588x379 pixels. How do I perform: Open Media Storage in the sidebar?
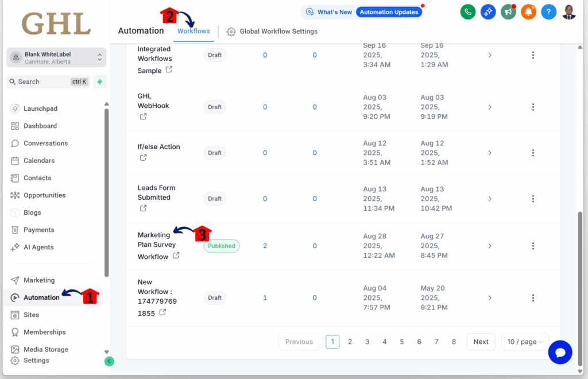pyautogui.click(x=45, y=349)
